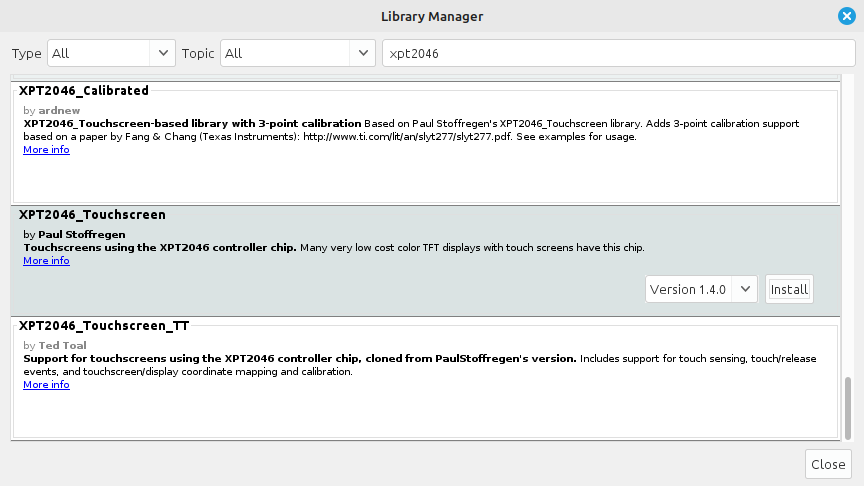Screen dimensions: 864x486
Task: Click the Library Manager title text
Action: (x=432, y=17)
